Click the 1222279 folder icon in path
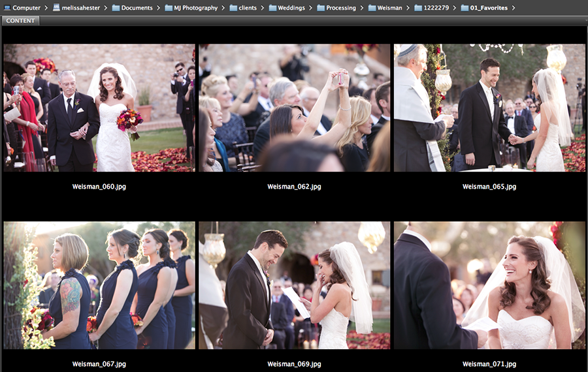The width and height of the screenshot is (588, 372). [x=418, y=8]
